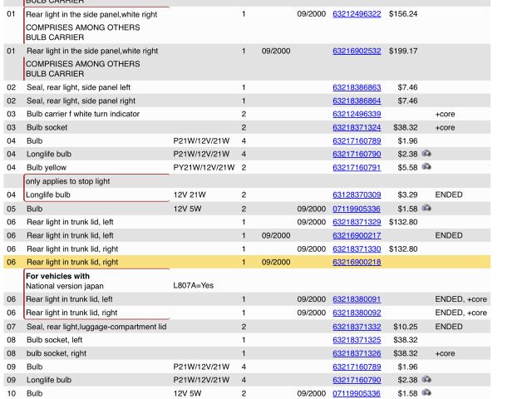Click camera icon for item 04 Longlife bulb P21W/12V/21W
Image resolution: width=532 pixels, height=399 pixels.
tap(426, 154)
